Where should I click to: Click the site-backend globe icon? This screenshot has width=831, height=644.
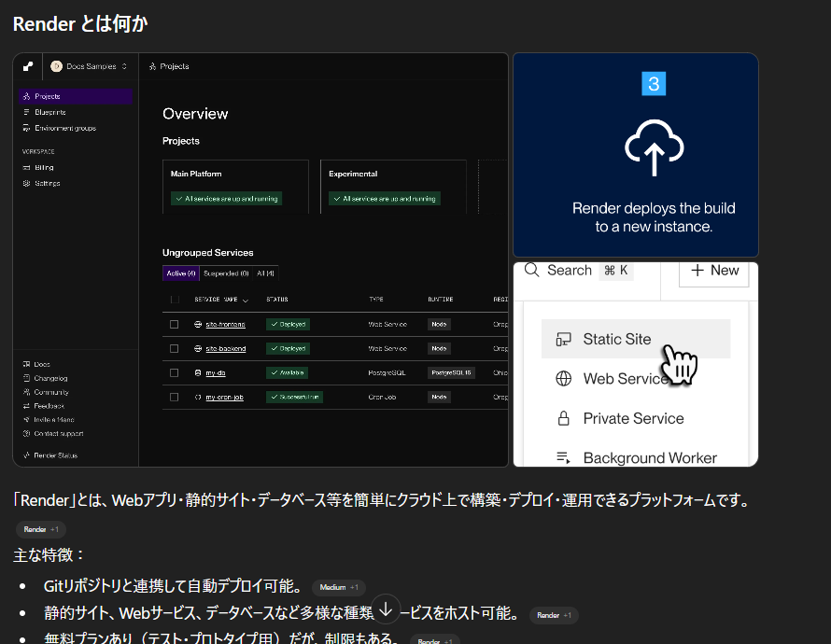[198, 348]
